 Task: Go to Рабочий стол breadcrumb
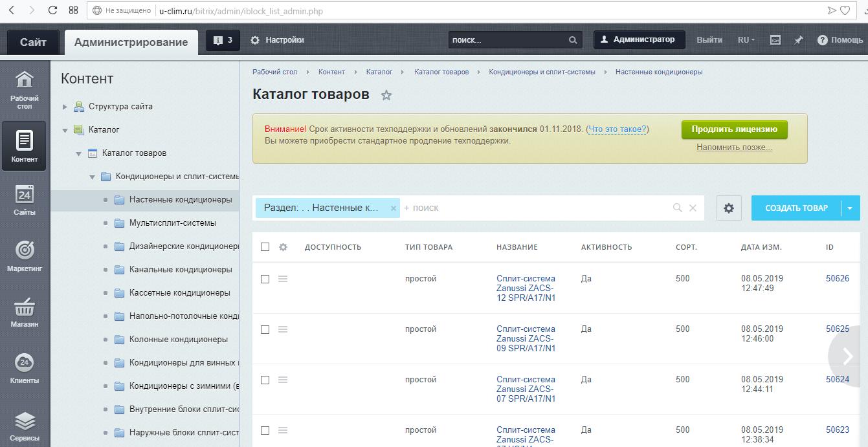point(274,72)
